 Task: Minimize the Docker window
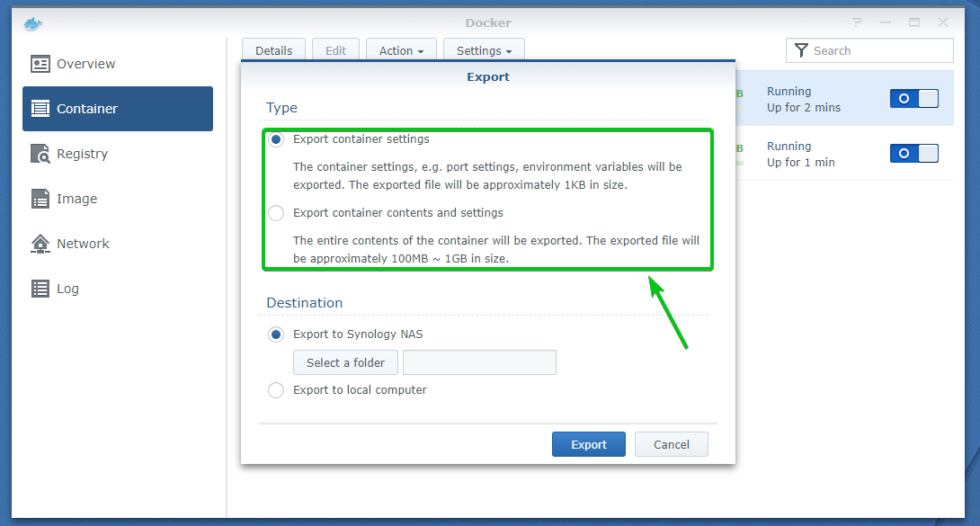[x=886, y=22]
